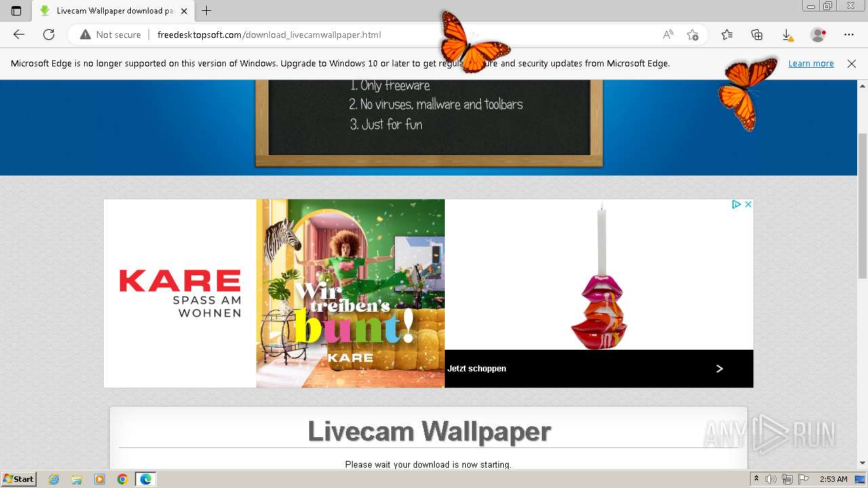Open the Windows Start menu
The width and height of the screenshot is (868, 488).
18,479
